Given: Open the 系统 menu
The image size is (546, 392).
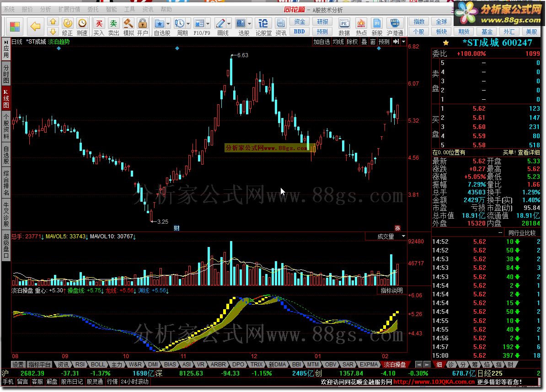Looking at the screenshot, I should coord(9,10).
